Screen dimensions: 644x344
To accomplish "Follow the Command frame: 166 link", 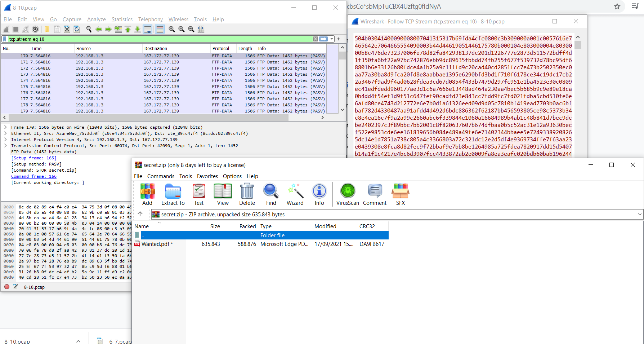I will point(34,176).
